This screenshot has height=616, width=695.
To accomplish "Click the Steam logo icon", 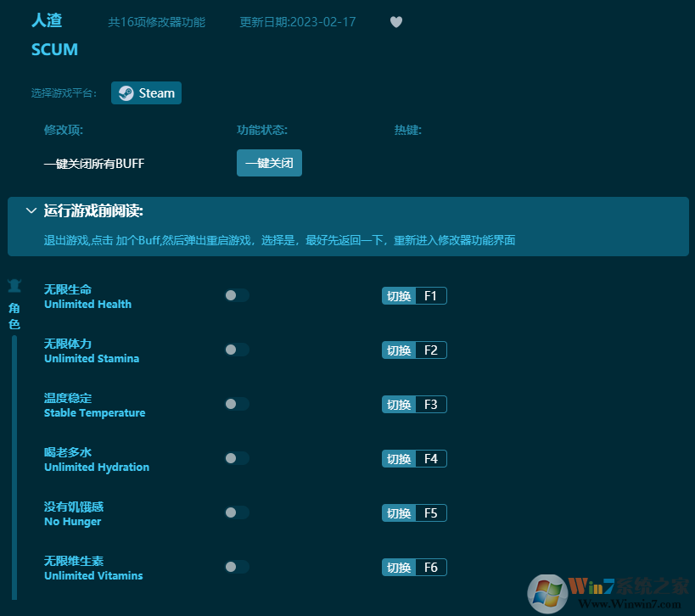I will coord(126,92).
